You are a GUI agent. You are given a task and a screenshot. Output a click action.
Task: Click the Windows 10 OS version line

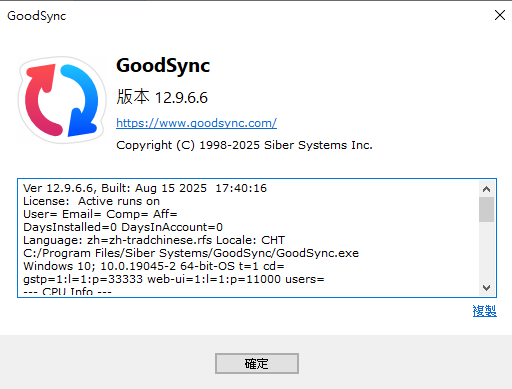click(153, 266)
